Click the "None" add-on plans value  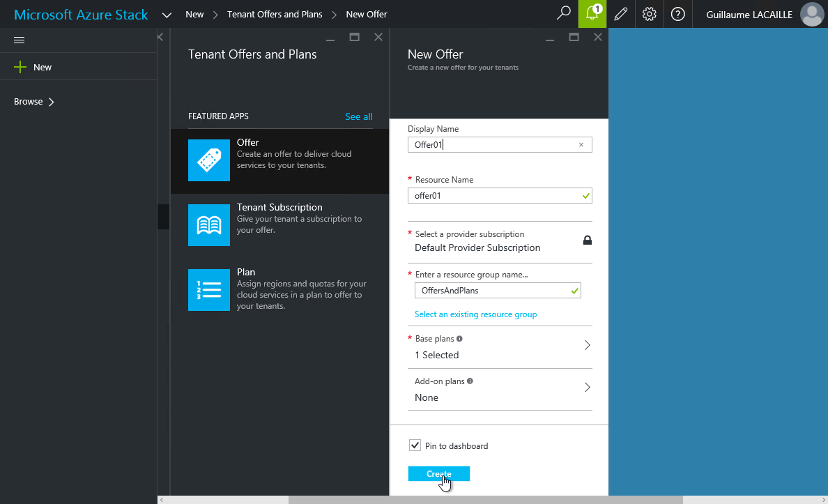[426, 397]
